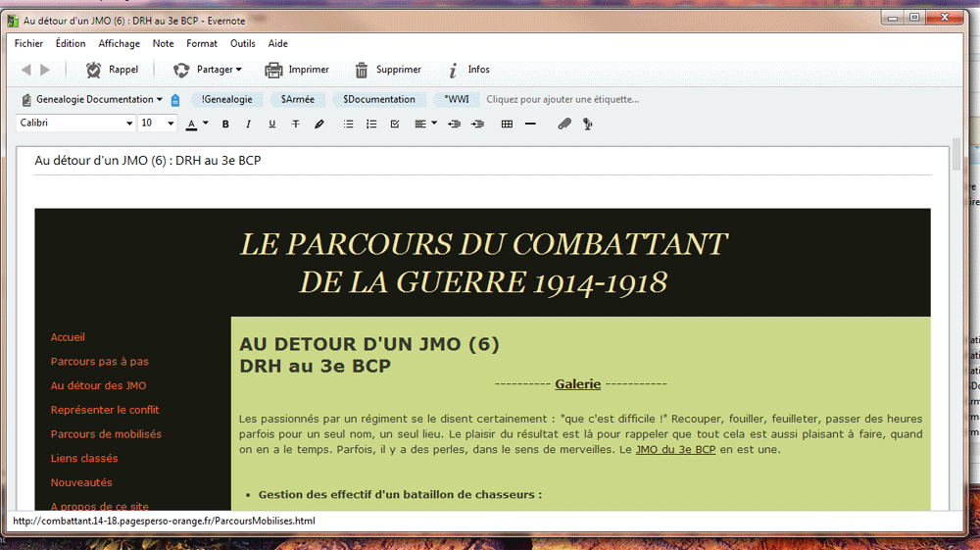The height and width of the screenshot is (550, 980).
Task: Open the Genealogie Documentation notebook selector
Action: point(92,99)
